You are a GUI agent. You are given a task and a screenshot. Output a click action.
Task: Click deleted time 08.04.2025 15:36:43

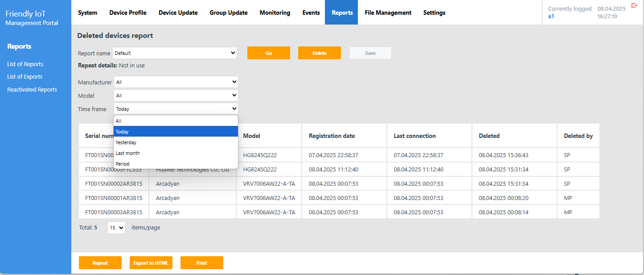504,155
